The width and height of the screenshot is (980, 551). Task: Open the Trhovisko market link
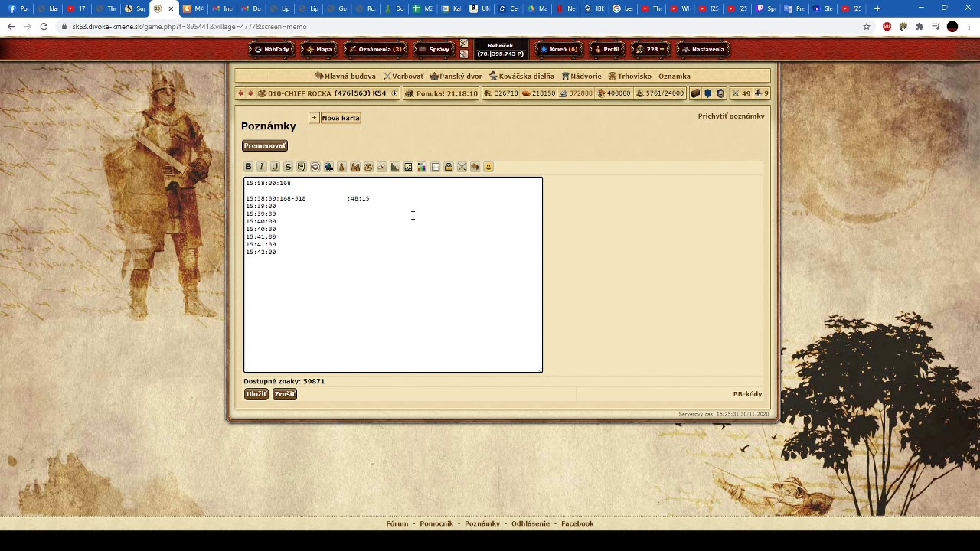pos(630,77)
